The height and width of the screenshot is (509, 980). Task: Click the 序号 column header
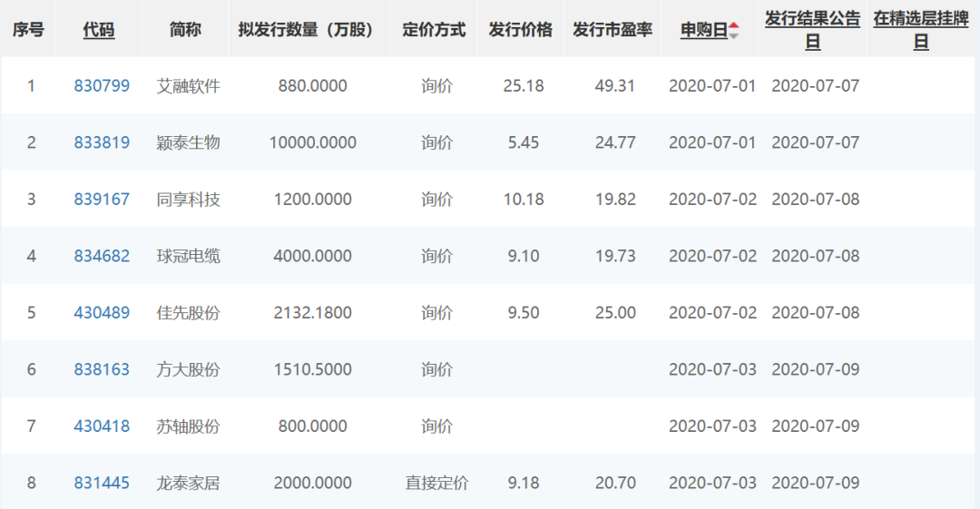tap(28, 29)
